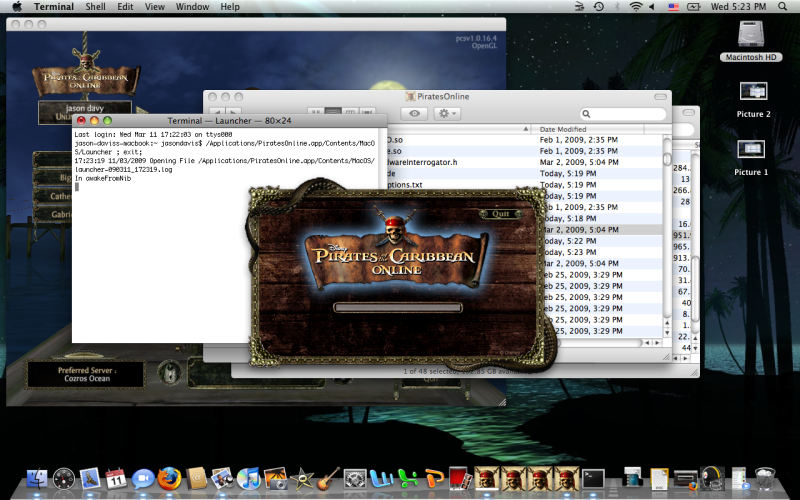Switch to Terminal icon in the Dock

pos(593,479)
